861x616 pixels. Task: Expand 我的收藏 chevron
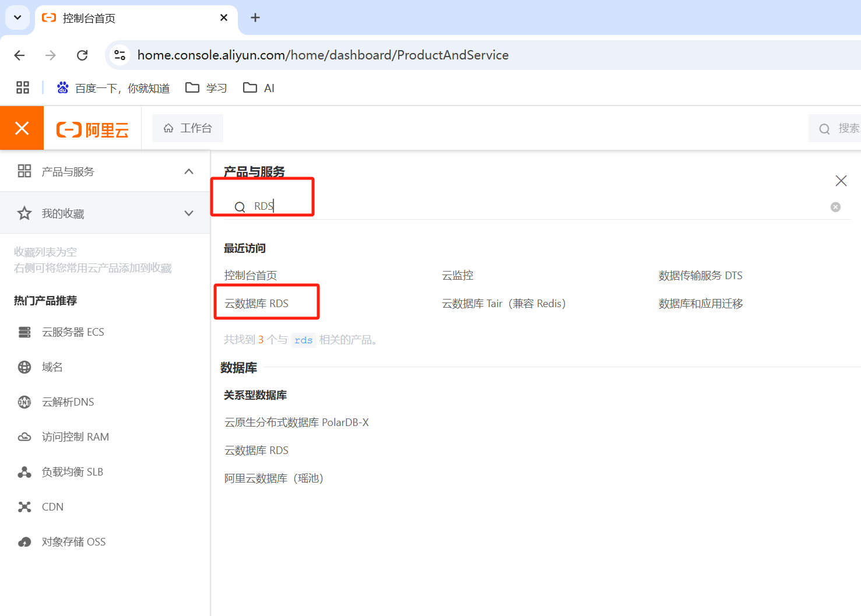click(x=189, y=213)
